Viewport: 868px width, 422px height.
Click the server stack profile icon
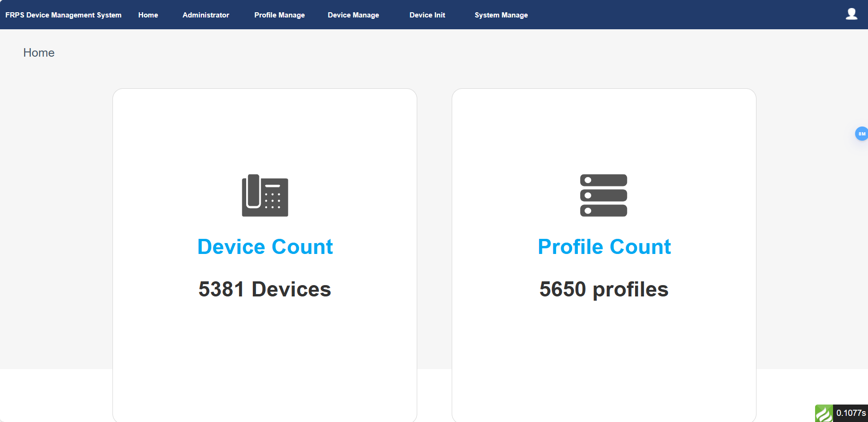coord(603,195)
